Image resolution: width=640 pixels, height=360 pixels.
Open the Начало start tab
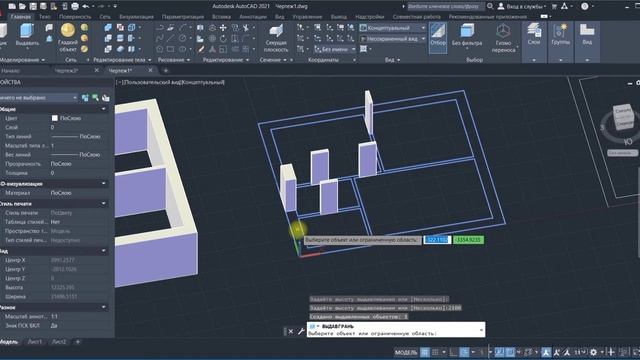pos(11,71)
